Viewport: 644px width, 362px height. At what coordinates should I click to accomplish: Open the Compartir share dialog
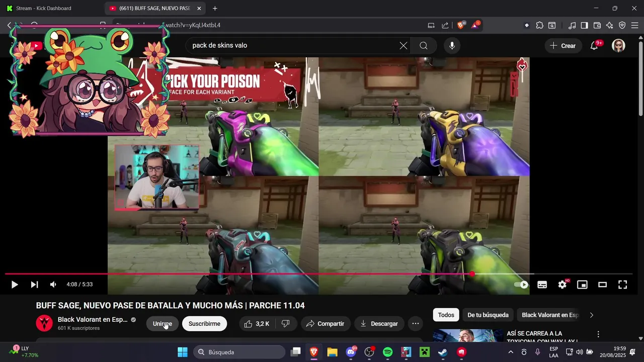tap(325, 324)
